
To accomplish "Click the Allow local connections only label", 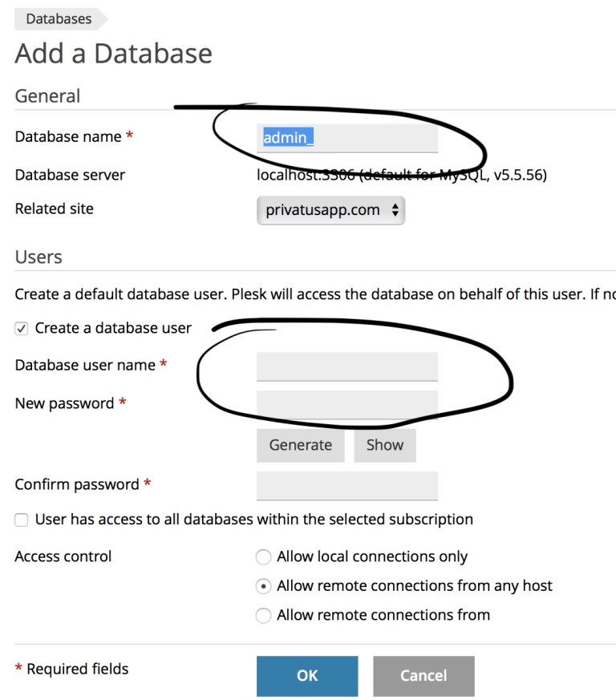I will (x=372, y=556).
